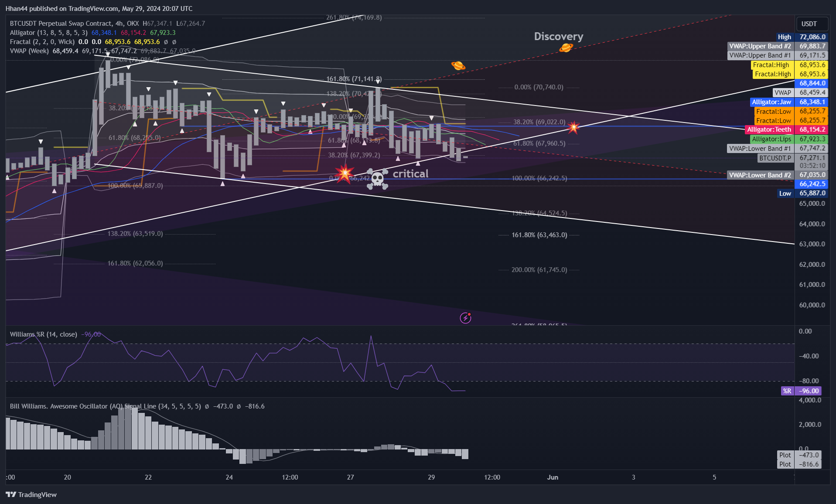The image size is (836, 504).
Task: Click the Low 65,887.0 price label
Action: 802,193
